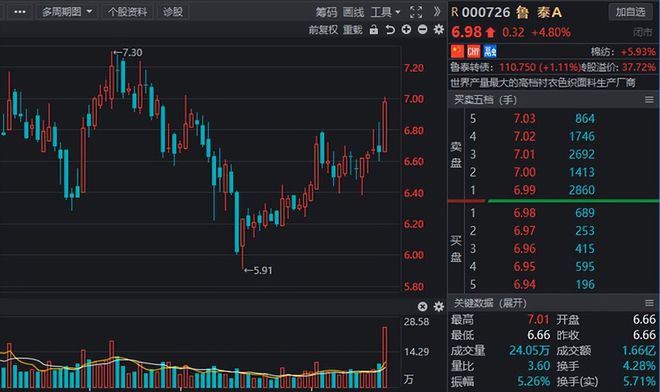Open 鲁泰转债 convertible bond link
This screenshot has height=392, width=660.
pos(470,67)
